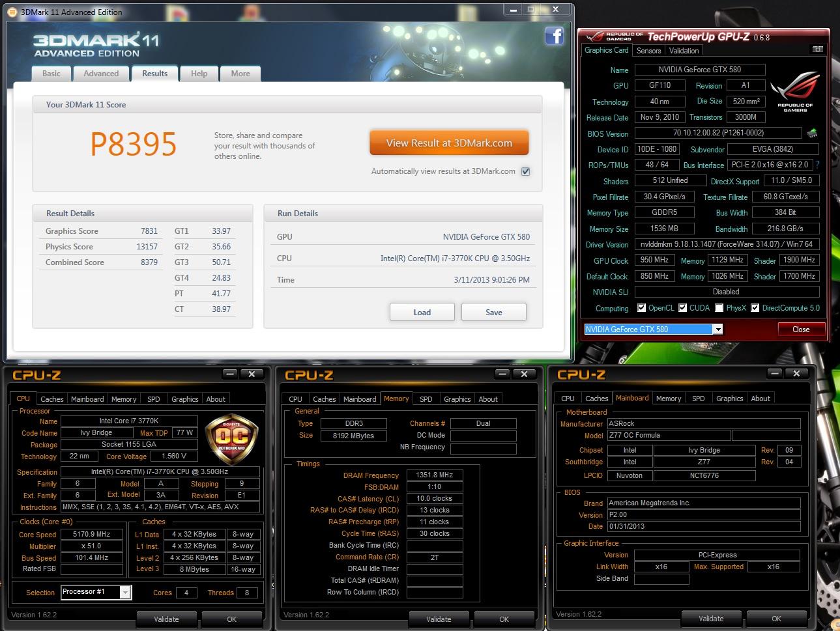Click the NVIDIA SLI field showing Disabled

tap(726, 292)
